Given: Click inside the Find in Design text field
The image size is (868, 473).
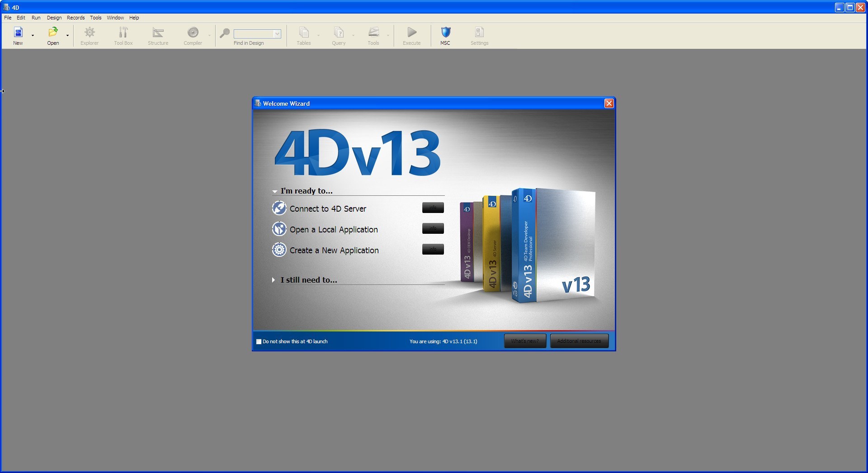Looking at the screenshot, I should click(x=254, y=34).
